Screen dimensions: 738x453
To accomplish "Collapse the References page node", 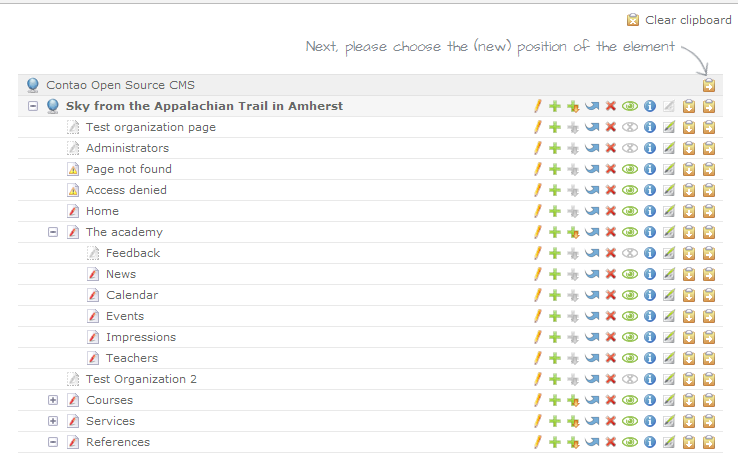I will tap(53, 442).
